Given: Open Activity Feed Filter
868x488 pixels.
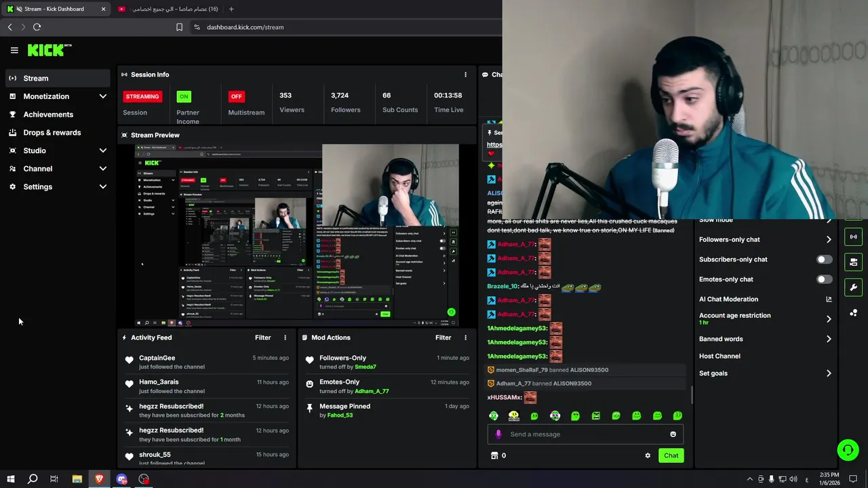Looking at the screenshot, I should coord(262,338).
